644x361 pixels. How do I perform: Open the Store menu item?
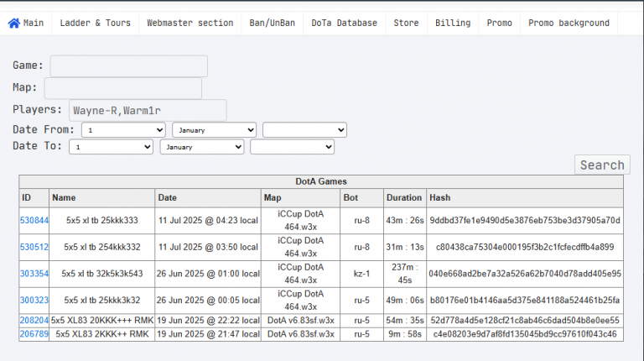(x=406, y=23)
